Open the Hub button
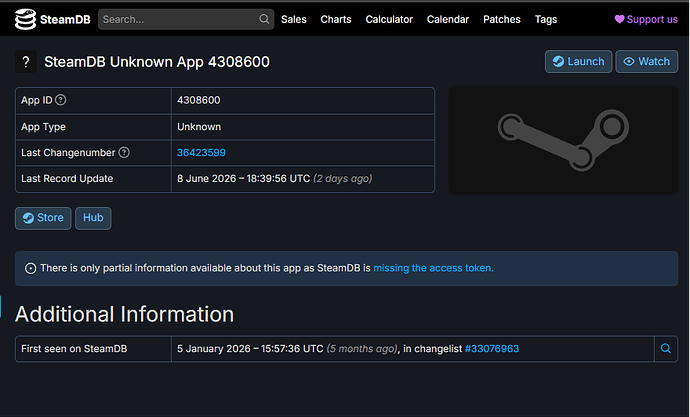This screenshot has height=417, width=690. (x=93, y=218)
